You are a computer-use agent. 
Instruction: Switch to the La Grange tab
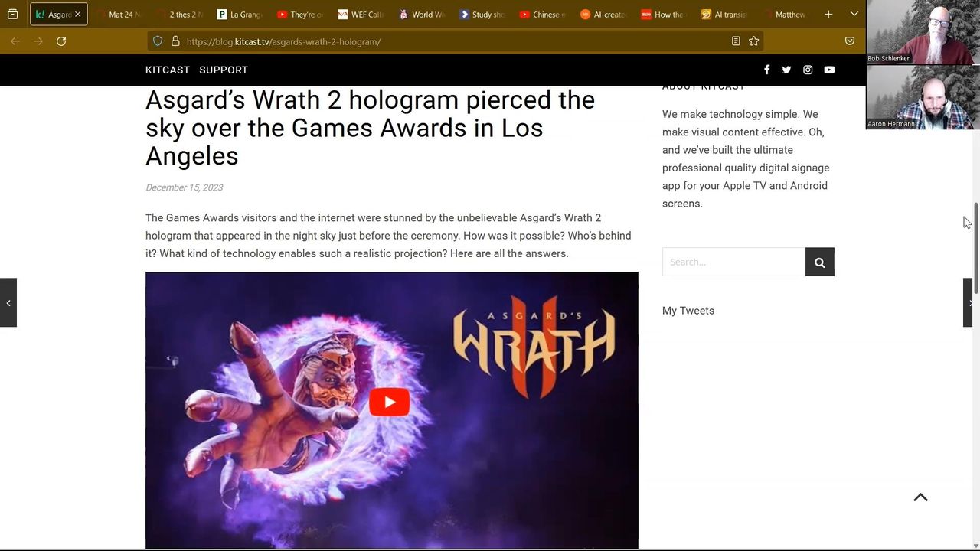(x=240, y=15)
